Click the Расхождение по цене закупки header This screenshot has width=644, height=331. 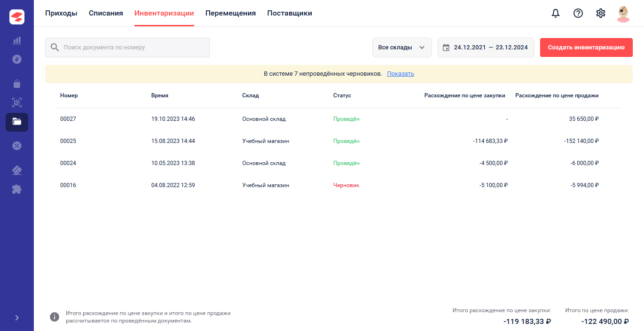465,95
